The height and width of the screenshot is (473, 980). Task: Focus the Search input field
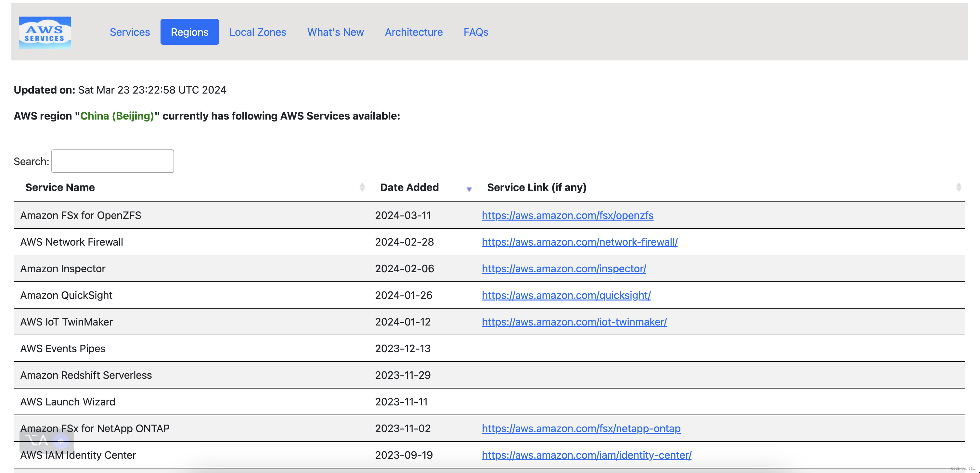[x=113, y=161]
